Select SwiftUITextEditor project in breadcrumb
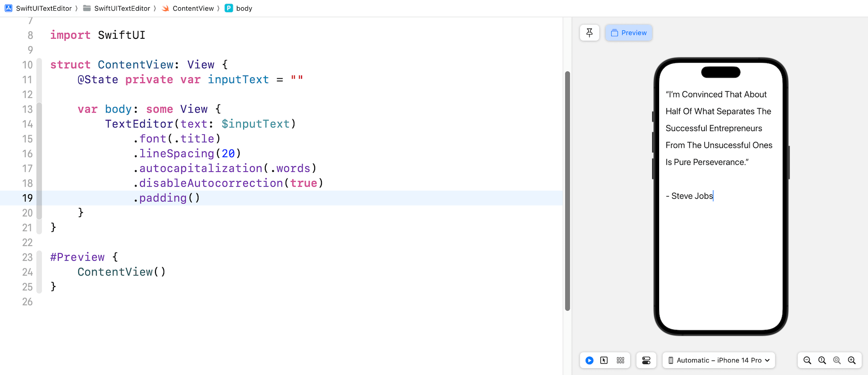Viewport: 868px width, 375px height. (x=44, y=8)
